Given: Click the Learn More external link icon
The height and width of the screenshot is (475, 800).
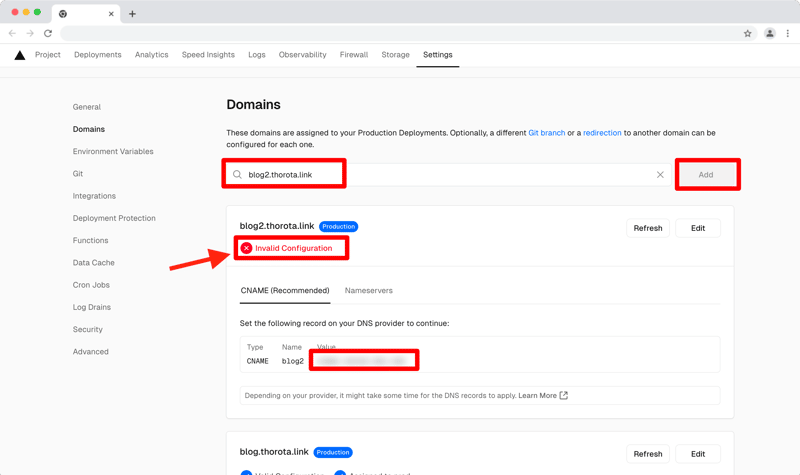Looking at the screenshot, I should click(x=564, y=395).
